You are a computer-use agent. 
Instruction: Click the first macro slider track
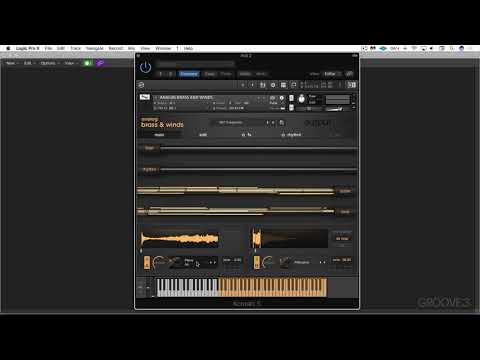258,148
